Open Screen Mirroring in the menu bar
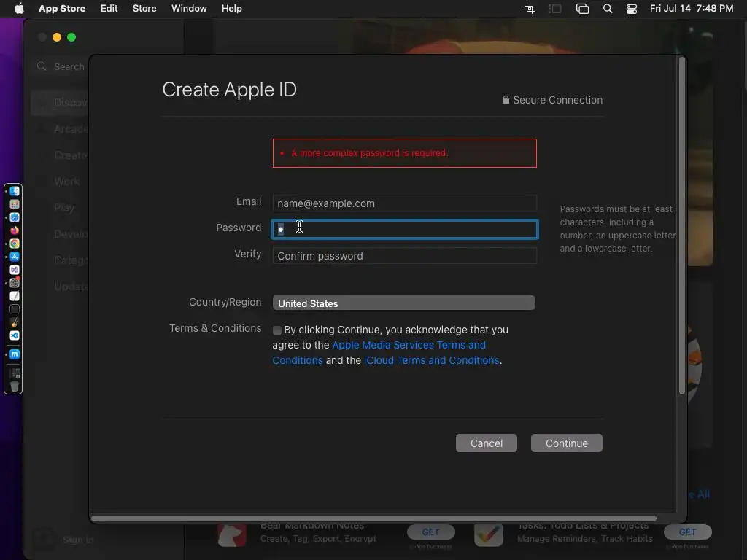This screenshot has height=560, width=747. (582, 9)
